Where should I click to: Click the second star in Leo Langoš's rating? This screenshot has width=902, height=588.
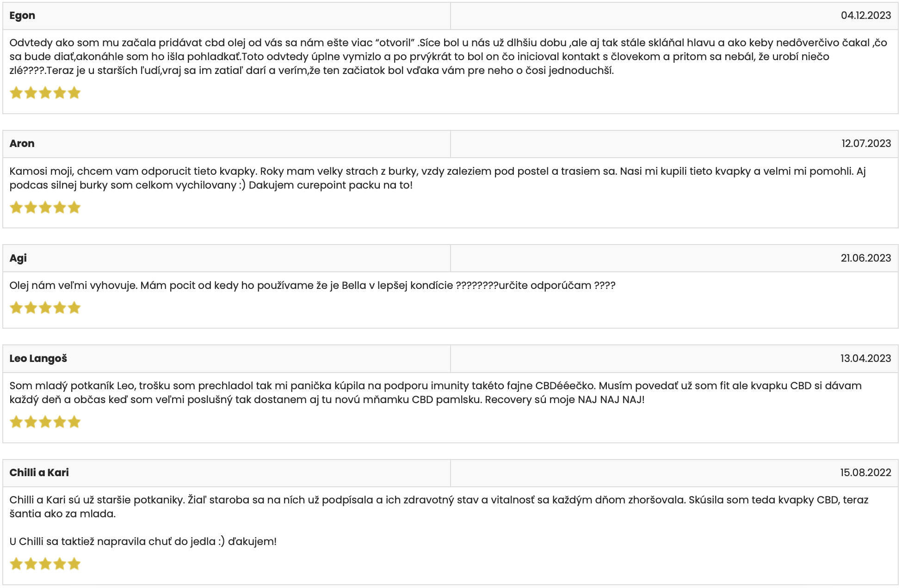click(31, 422)
